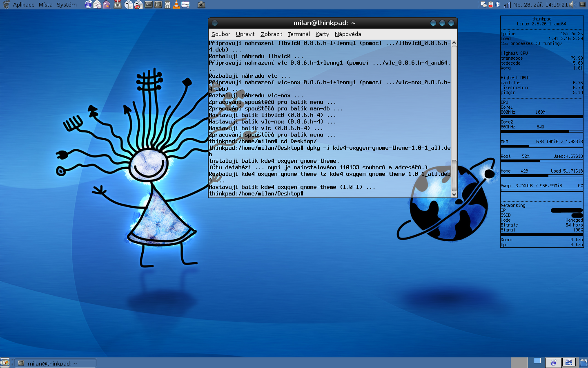Image resolution: width=588 pixels, height=368 pixels.
Task: Launch the Epiphany web browser icon
Action: 89,4
